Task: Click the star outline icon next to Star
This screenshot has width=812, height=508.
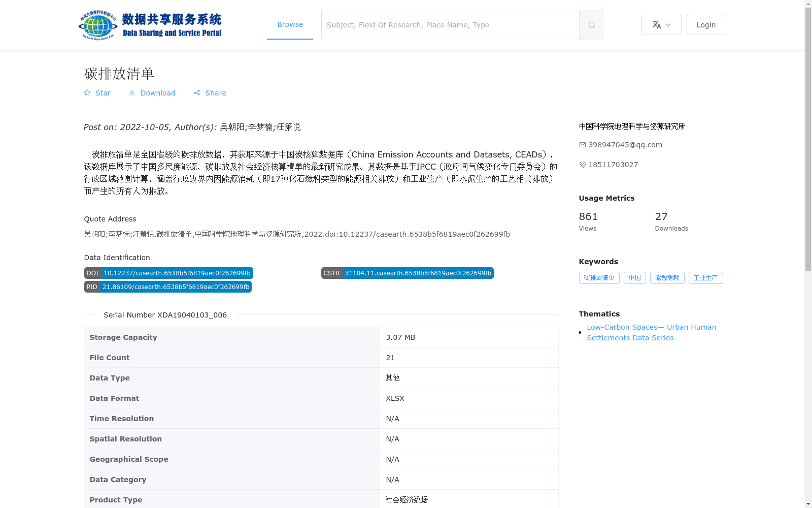Action: coord(87,92)
